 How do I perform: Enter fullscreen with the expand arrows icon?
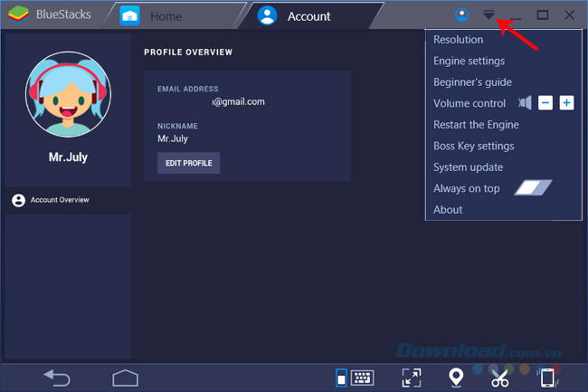tap(412, 377)
